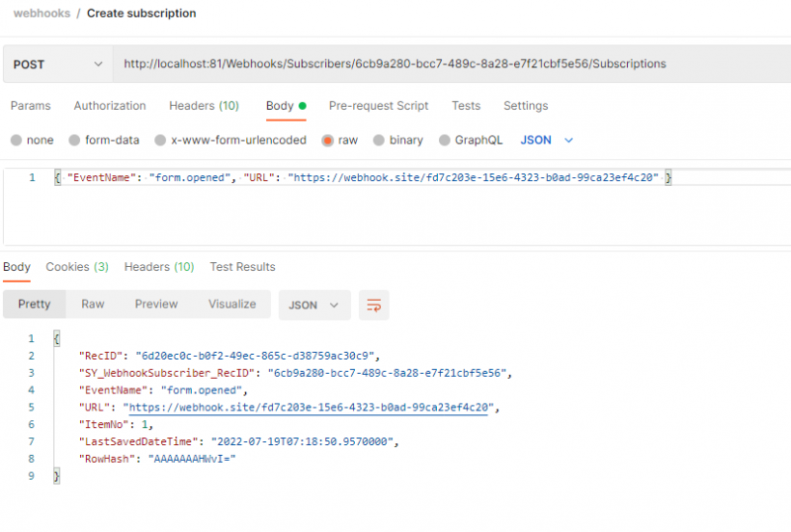
Task: Switch to the Params tab
Action: [x=31, y=106]
